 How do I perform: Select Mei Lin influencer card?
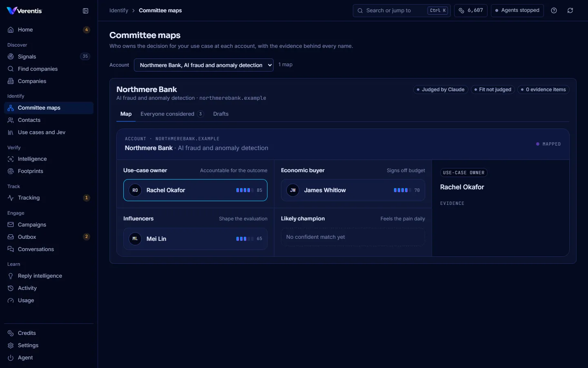[x=195, y=239]
